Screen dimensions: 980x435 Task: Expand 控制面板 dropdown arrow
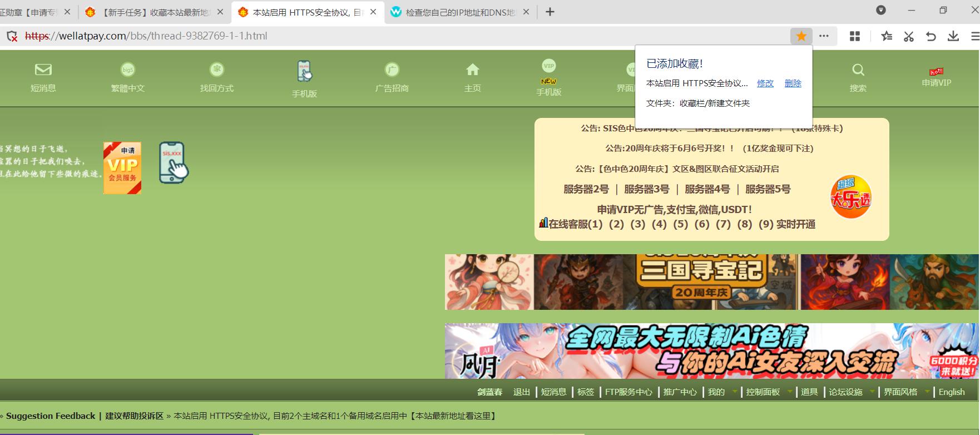tap(789, 392)
